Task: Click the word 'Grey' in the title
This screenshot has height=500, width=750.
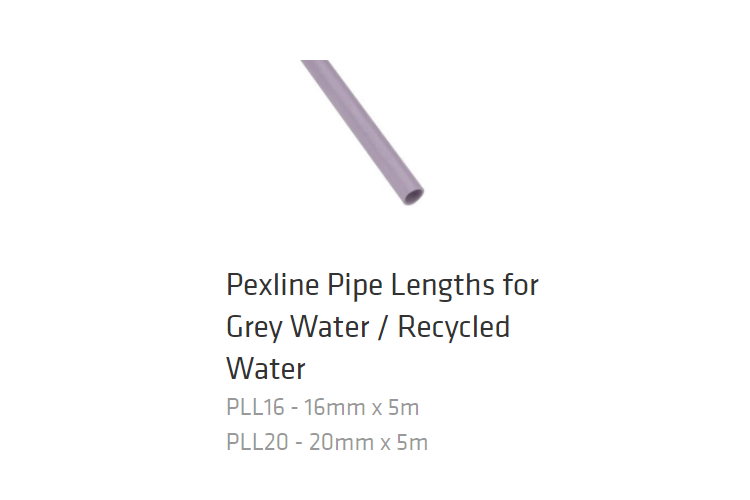Action: point(254,328)
